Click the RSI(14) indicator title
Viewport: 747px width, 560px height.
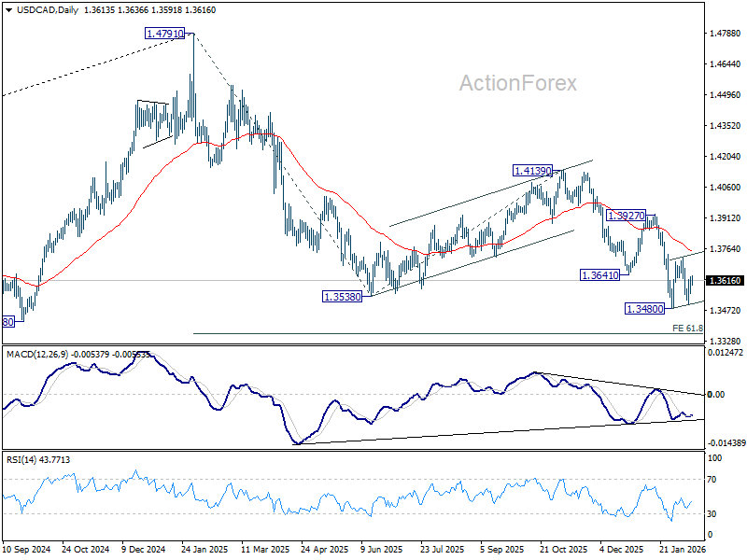click(x=19, y=459)
